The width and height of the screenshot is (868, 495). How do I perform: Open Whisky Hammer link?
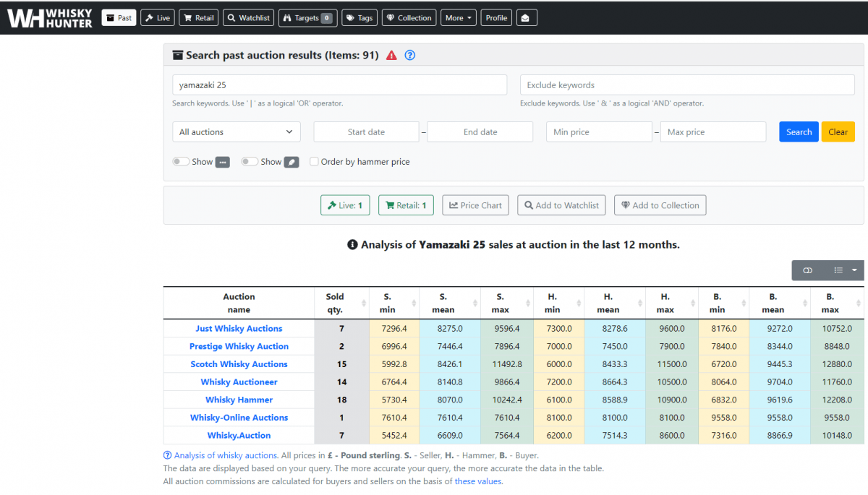click(239, 400)
